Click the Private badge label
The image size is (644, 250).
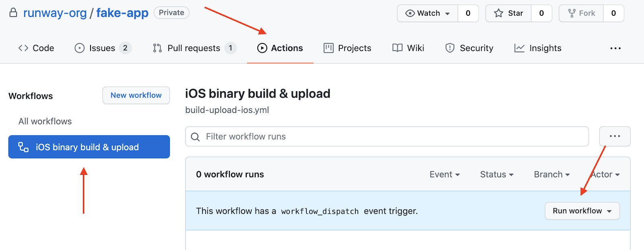(x=171, y=12)
